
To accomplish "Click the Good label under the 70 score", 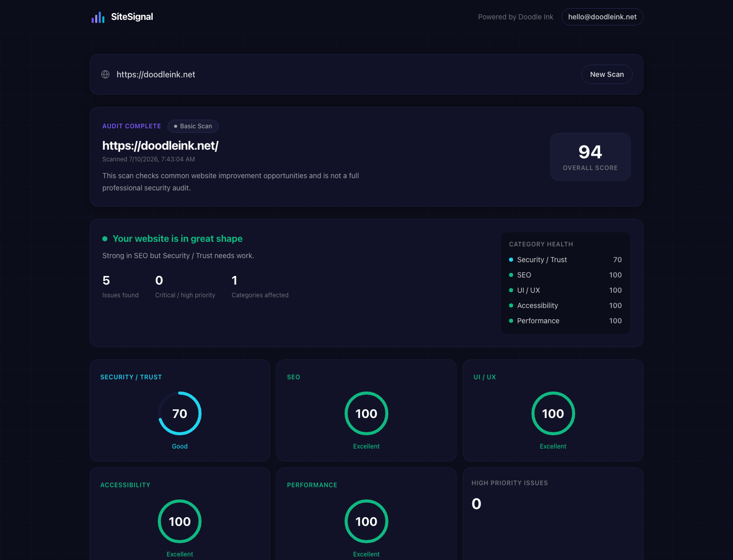I will coord(180,446).
